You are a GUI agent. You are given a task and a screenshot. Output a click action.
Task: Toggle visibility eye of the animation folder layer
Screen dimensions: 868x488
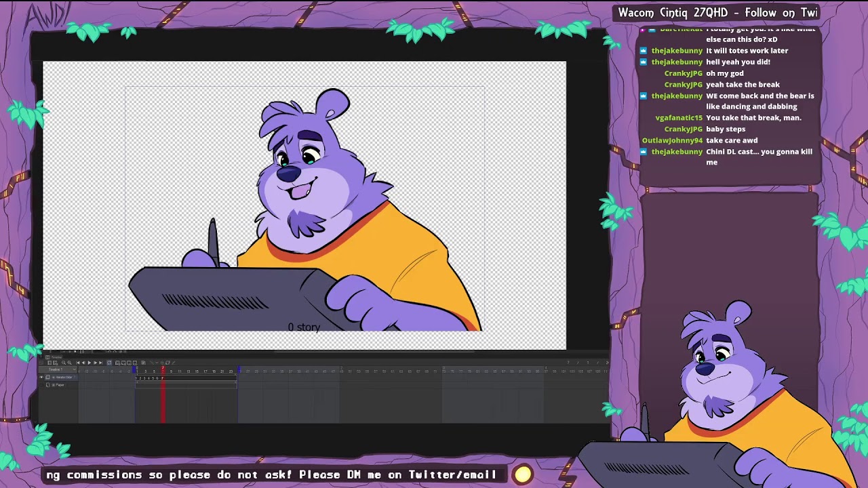click(42, 377)
